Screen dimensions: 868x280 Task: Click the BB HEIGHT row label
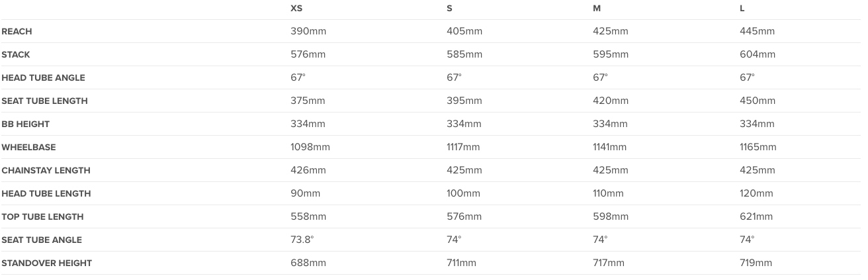pyautogui.click(x=25, y=124)
